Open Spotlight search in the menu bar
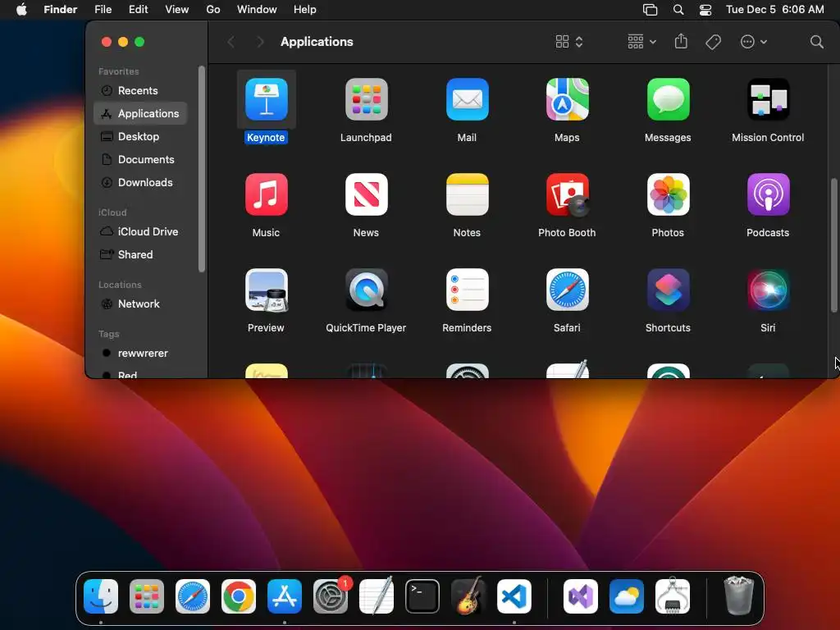This screenshot has width=840, height=630. (678, 10)
